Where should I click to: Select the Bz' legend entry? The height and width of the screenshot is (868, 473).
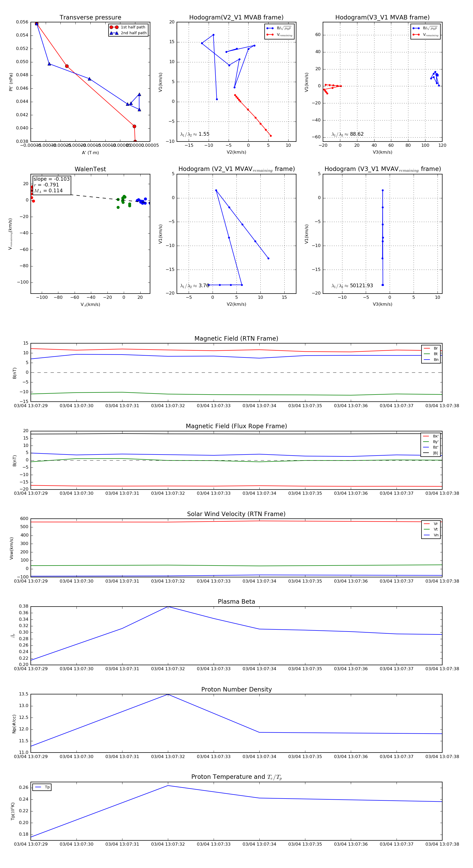click(x=431, y=447)
